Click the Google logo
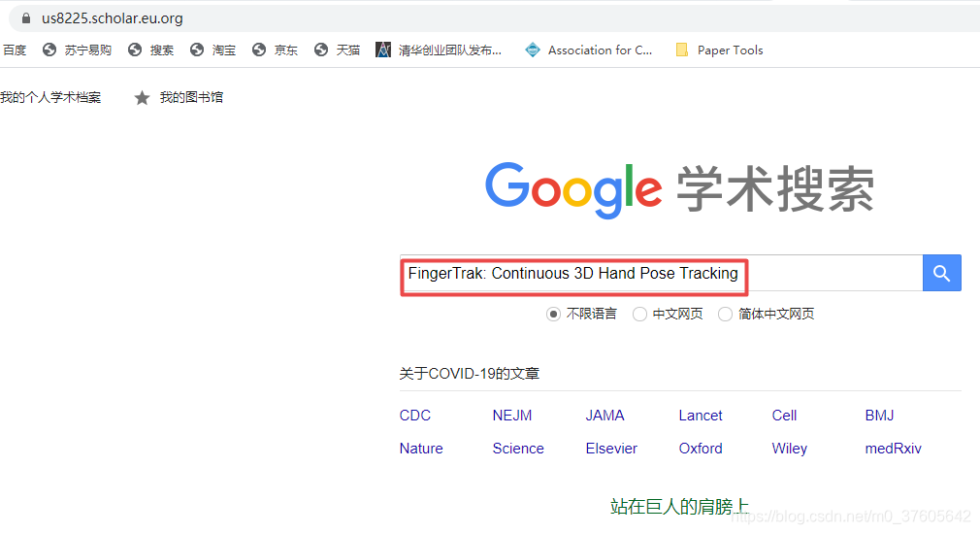 tap(573, 189)
